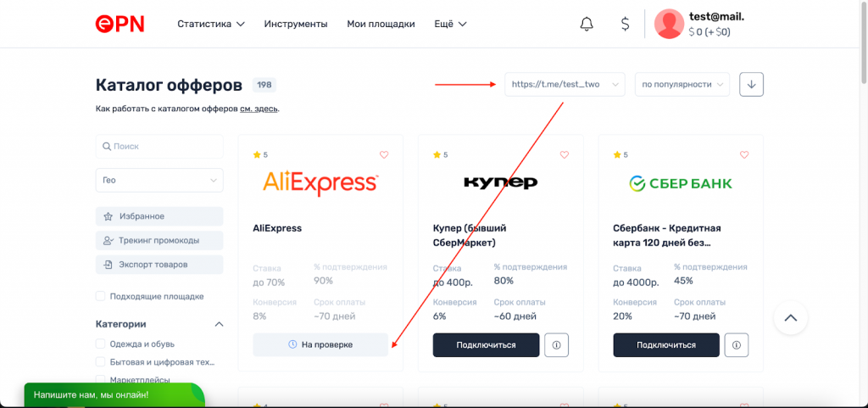Favorite the Сбербанк offer via heart icon
The height and width of the screenshot is (408, 868).
[744, 155]
